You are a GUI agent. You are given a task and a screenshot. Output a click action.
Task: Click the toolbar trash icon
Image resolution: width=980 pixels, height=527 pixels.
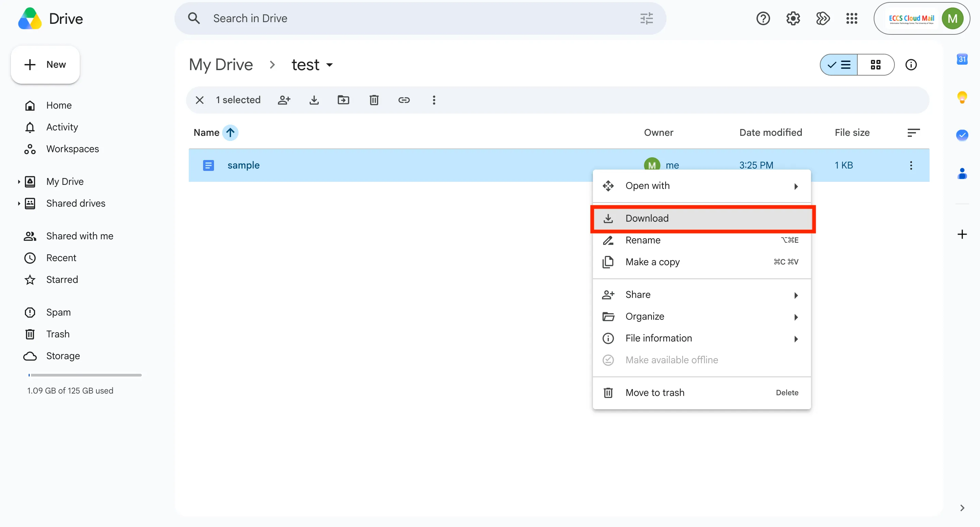coord(374,100)
